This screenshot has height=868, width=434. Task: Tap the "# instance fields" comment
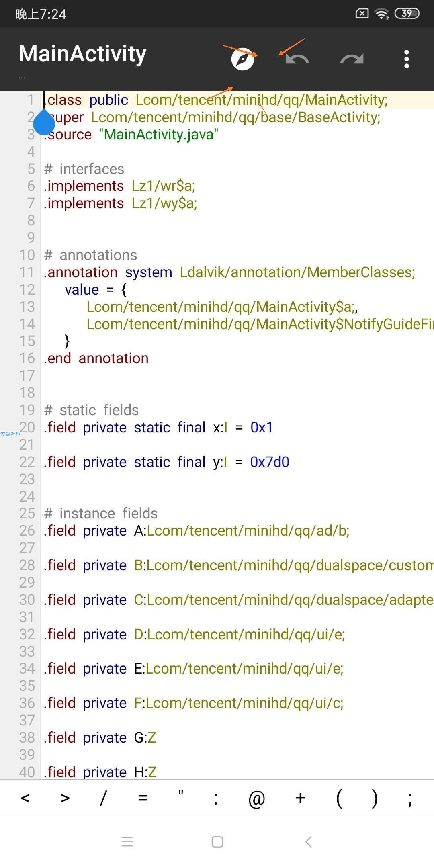pyautogui.click(x=100, y=513)
